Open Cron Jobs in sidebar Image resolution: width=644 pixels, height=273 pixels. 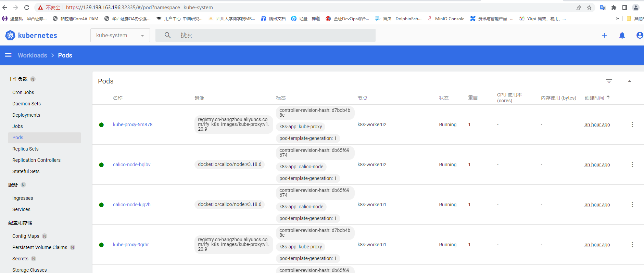(x=23, y=92)
